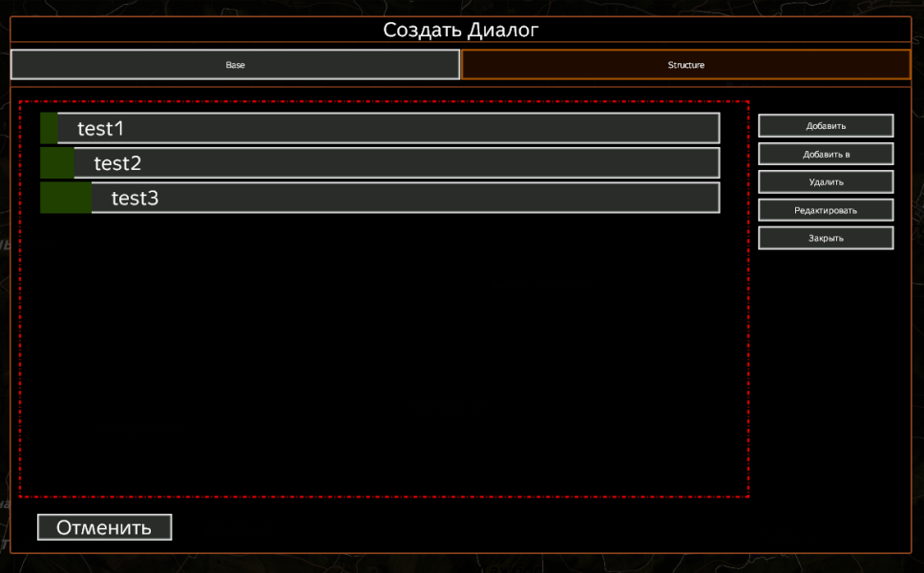Image resolution: width=924 pixels, height=573 pixels.
Task: Switch to the Base tab
Action: coord(235,65)
